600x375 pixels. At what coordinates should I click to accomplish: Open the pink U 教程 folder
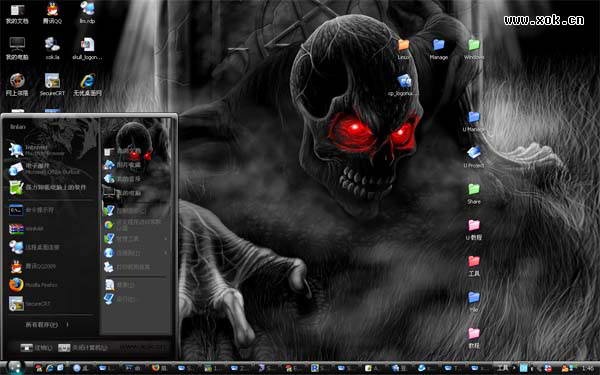474,229
